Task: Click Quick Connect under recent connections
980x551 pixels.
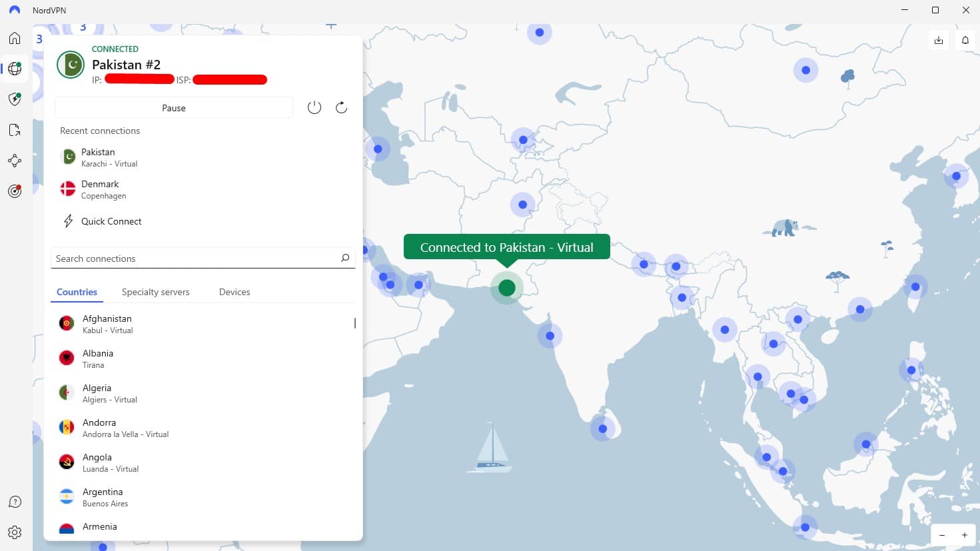Action: [x=111, y=221]
